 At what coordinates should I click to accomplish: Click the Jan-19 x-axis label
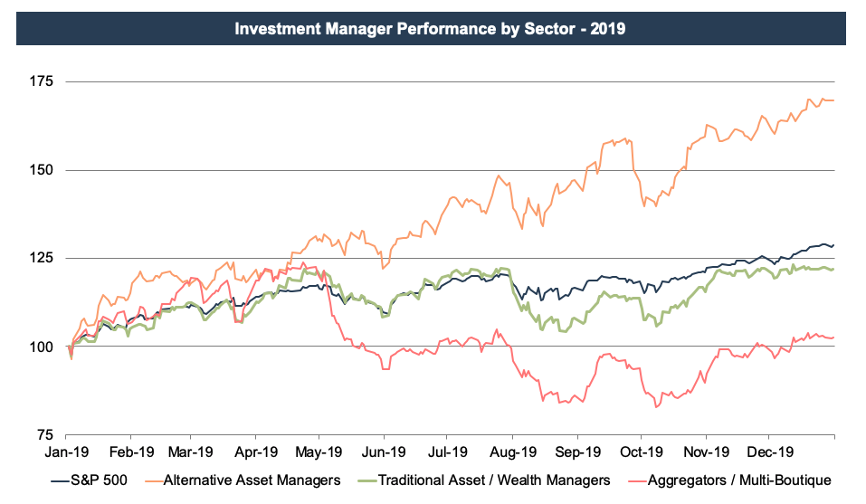click(70, 451)
